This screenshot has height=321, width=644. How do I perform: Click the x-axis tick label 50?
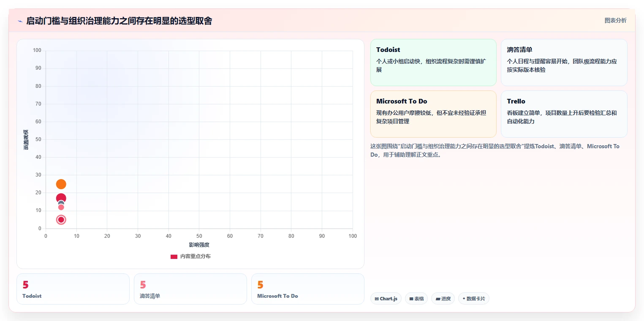pos(199,236)
